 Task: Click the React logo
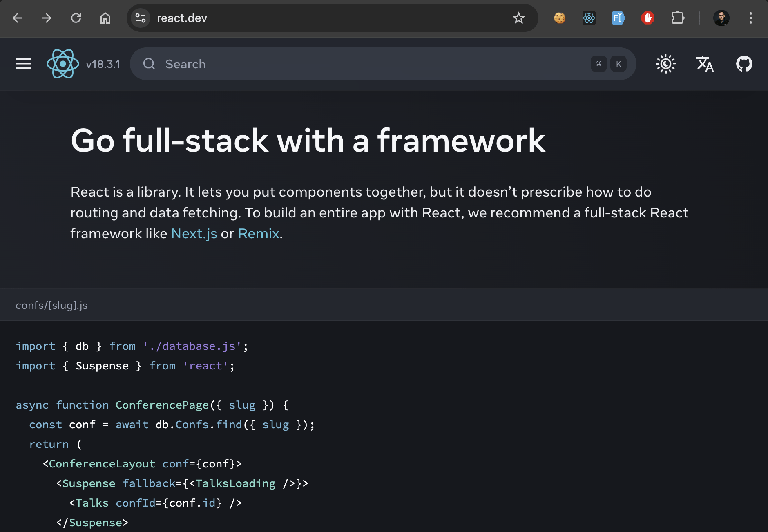[x=63, y=64]
